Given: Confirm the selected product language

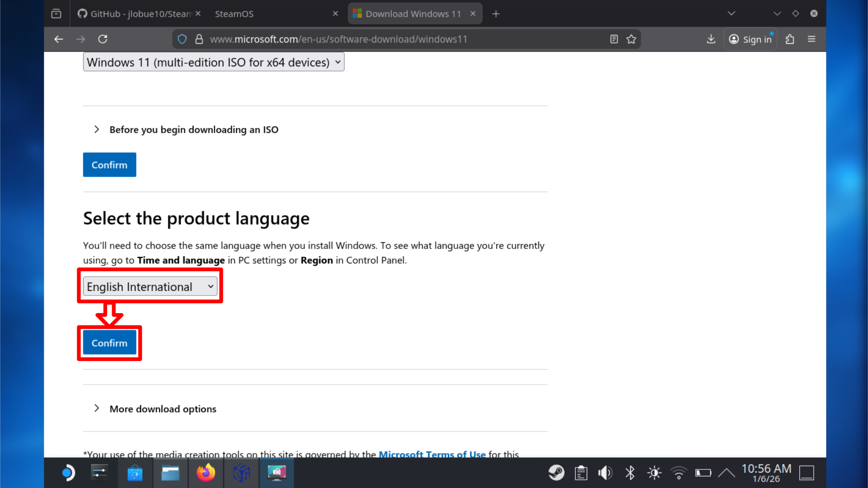Looking at the screenshot, I should 109,343.
